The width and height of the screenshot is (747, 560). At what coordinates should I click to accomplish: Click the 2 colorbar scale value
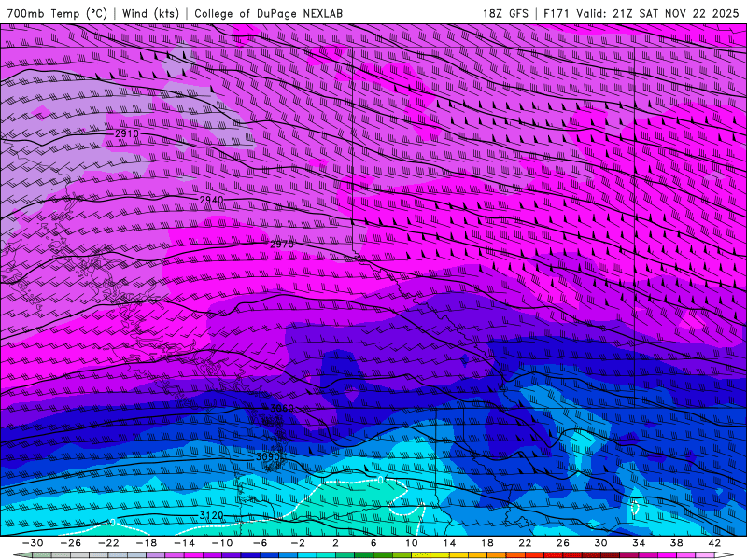point(335,543)
